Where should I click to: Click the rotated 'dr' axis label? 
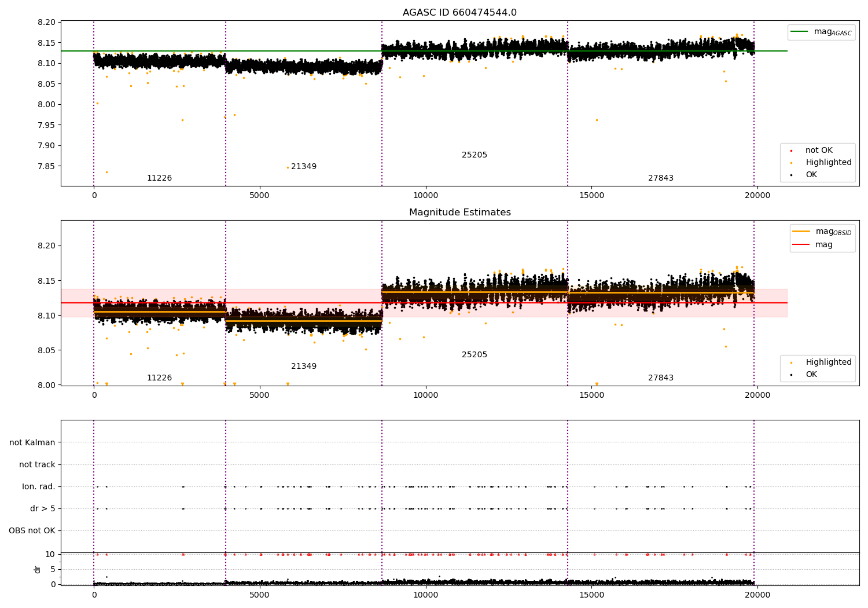38,569
